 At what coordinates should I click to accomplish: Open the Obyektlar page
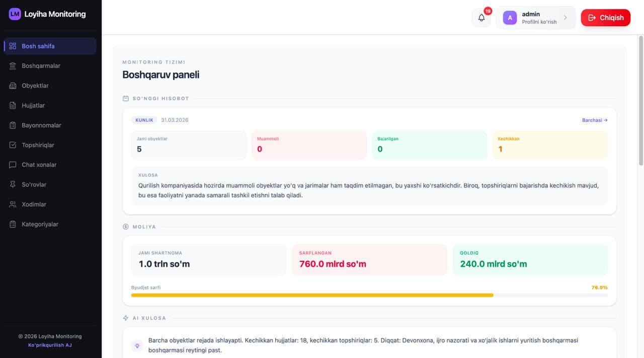[50, 86]
